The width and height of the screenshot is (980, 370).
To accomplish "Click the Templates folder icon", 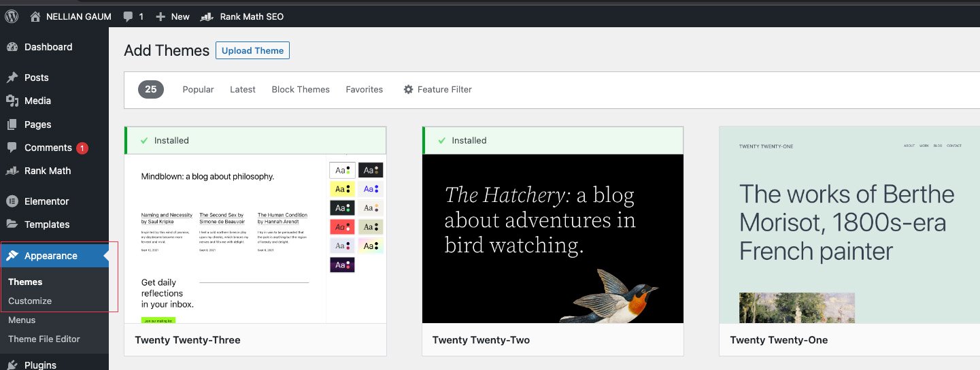I will coord(12,224).
